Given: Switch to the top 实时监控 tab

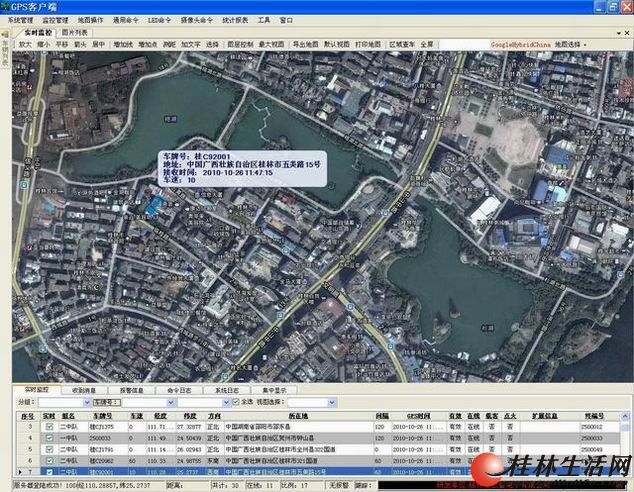Looking at the screenshot, I should coord(37,33).
